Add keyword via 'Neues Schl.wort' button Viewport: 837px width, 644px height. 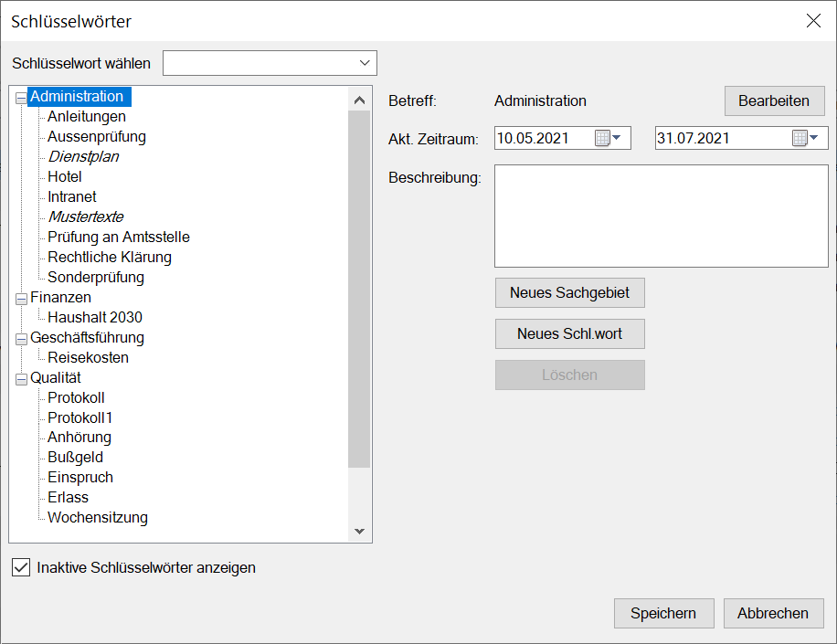[569, 334]
